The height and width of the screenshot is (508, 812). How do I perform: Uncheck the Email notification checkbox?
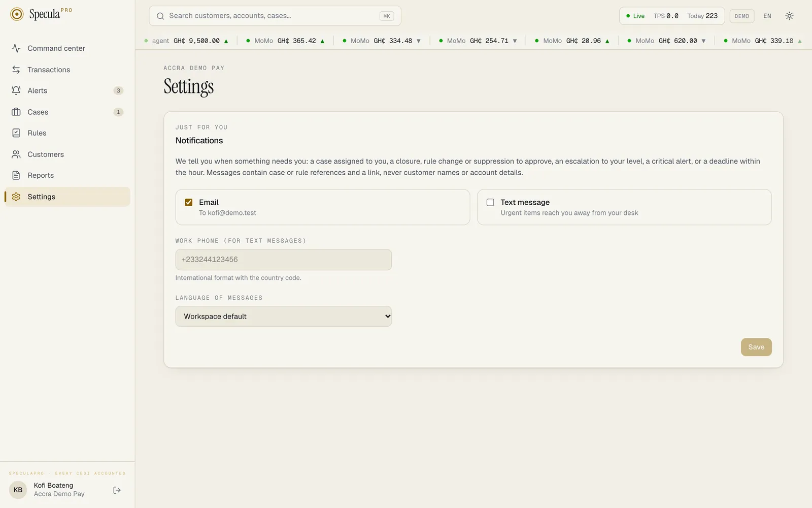(x=189, y=202)
